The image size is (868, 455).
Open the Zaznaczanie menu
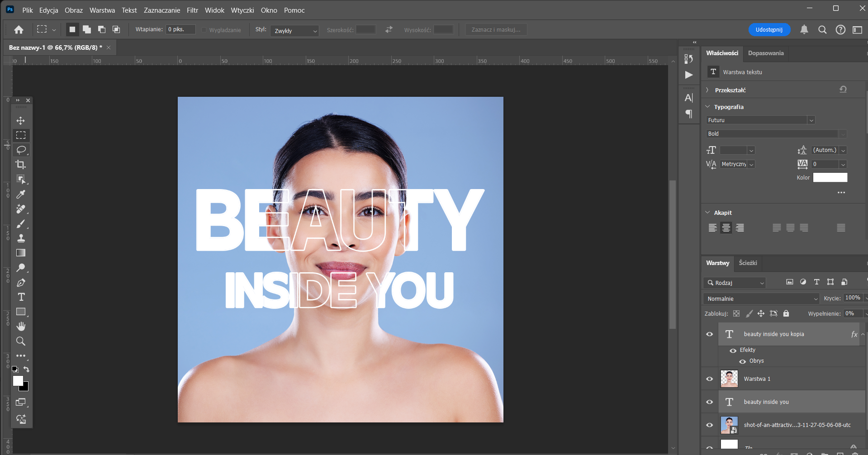pyautogui.click(x=162, y=10)
